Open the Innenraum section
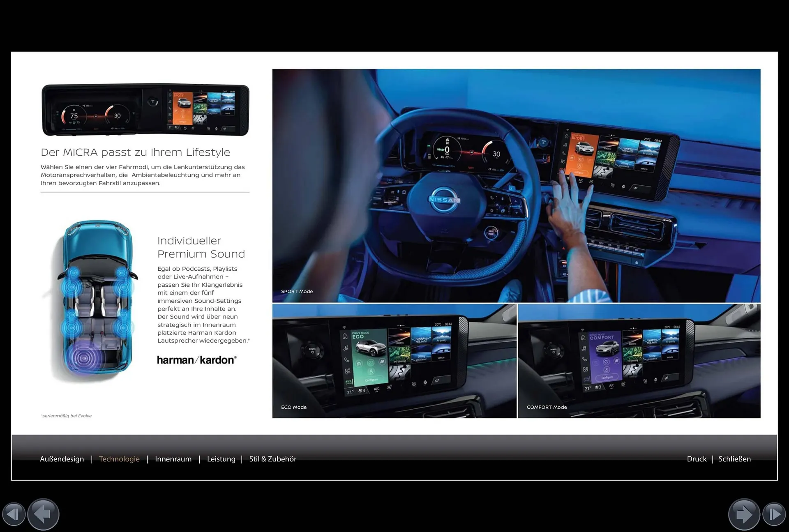 [173, 459]
